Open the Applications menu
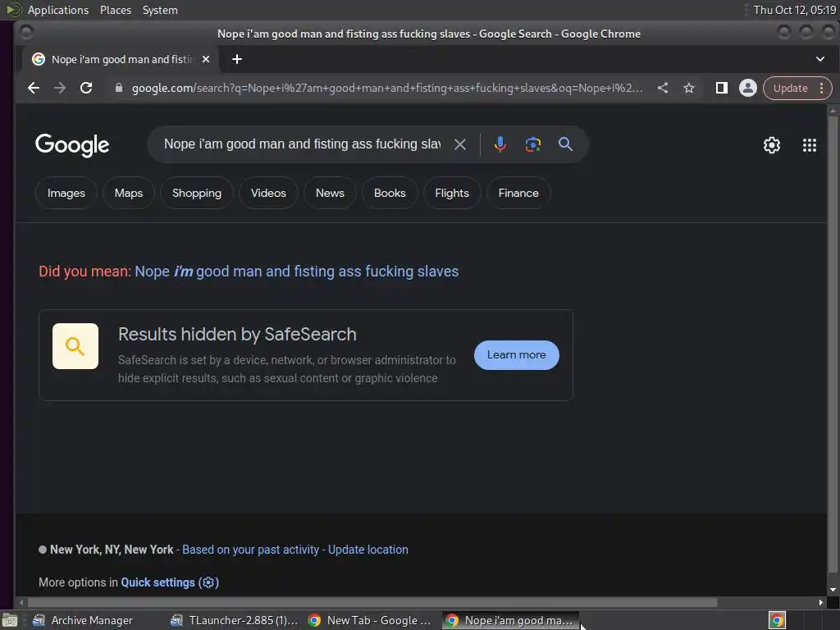 click(58, 10)
